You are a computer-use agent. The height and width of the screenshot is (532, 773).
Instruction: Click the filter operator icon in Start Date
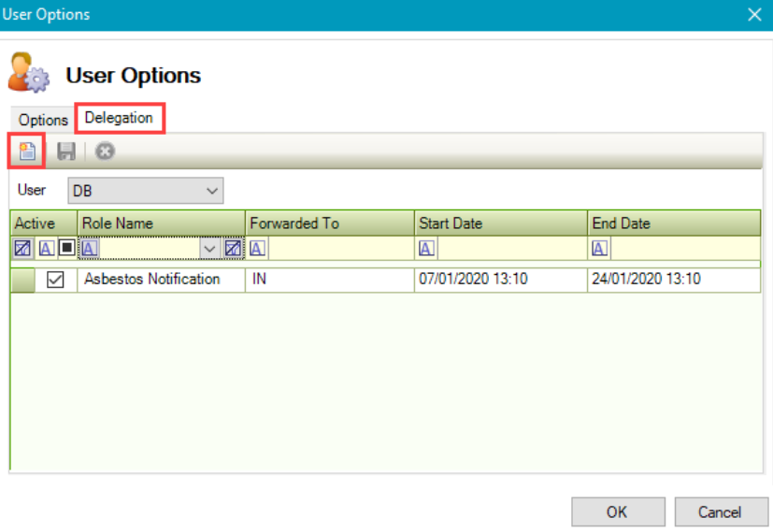[426, 249]
